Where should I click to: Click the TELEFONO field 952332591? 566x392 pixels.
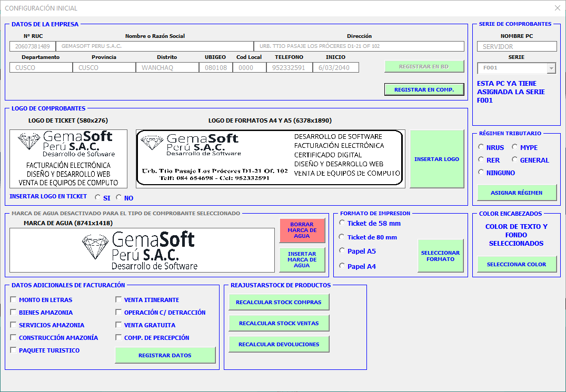coord(290,67)
